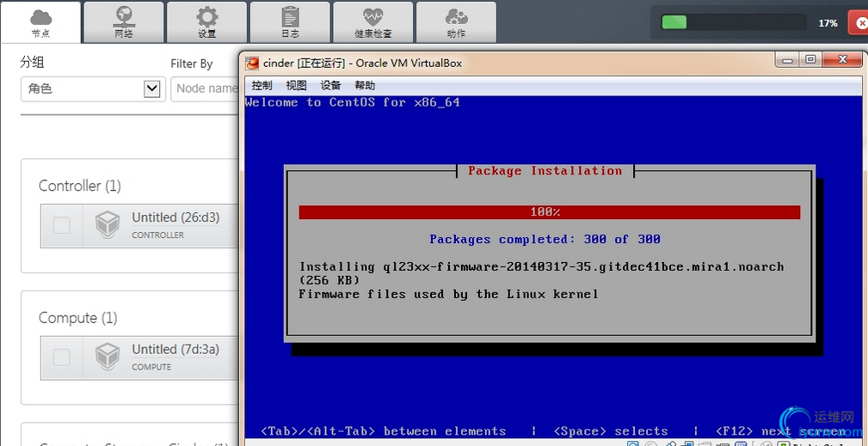
Task: Stop deployment with the red X button
Action: click(859, 23)
